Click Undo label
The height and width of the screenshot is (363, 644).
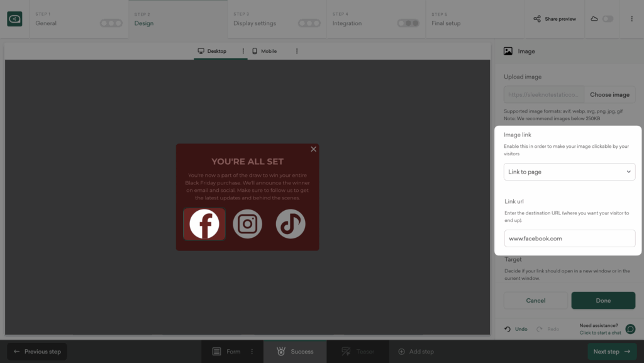click(521, 329)
